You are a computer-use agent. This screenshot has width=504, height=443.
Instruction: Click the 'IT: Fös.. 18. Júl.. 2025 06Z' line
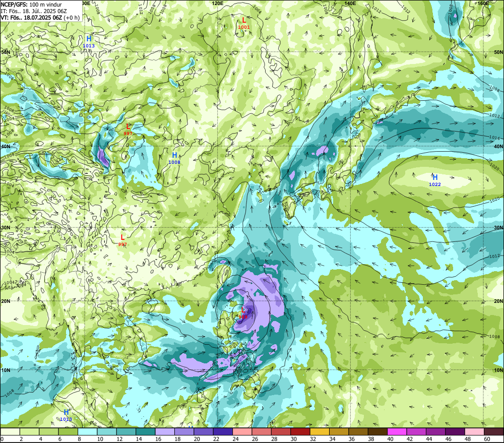33,11
